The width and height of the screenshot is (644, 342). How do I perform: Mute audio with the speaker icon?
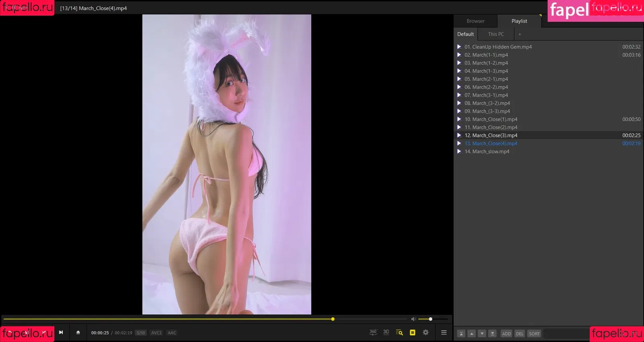(413, 319)
